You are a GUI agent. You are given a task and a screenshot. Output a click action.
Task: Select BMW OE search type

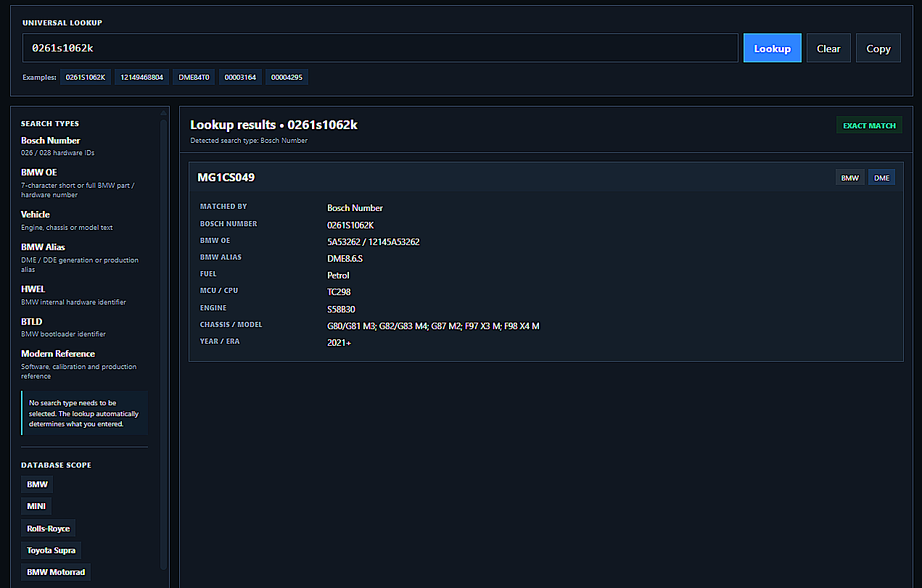[x=39, y=173]
